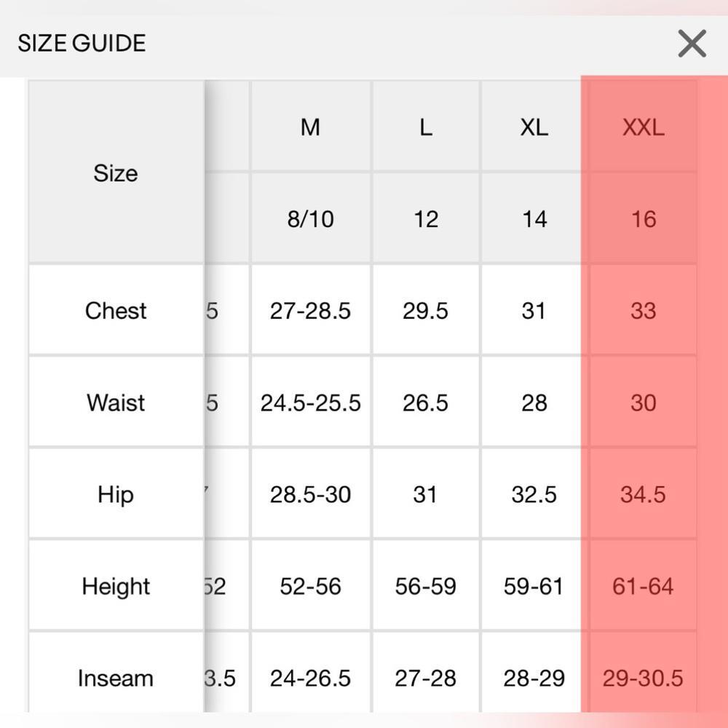Viewport: 728px width, 728px height.
Task: Select numeric size 8/10 cell
Action: tap(310, 219)
